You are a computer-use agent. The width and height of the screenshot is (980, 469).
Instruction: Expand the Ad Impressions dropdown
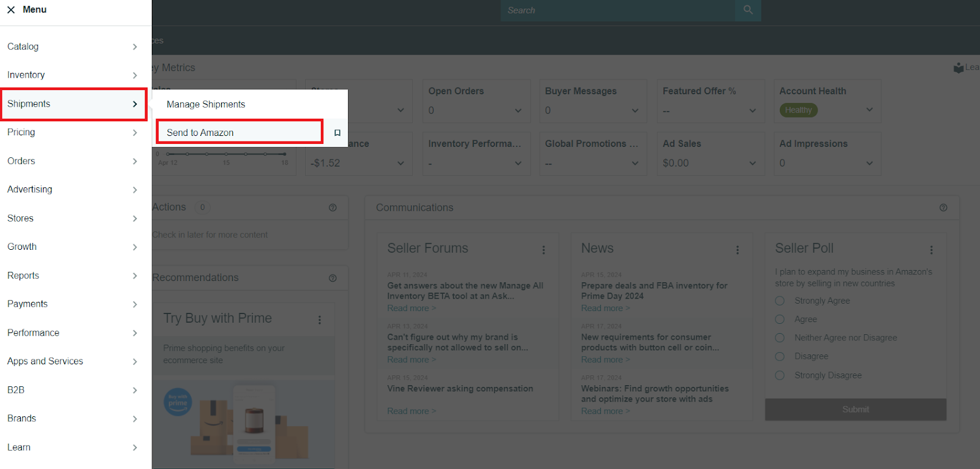(x=870, y=163)
